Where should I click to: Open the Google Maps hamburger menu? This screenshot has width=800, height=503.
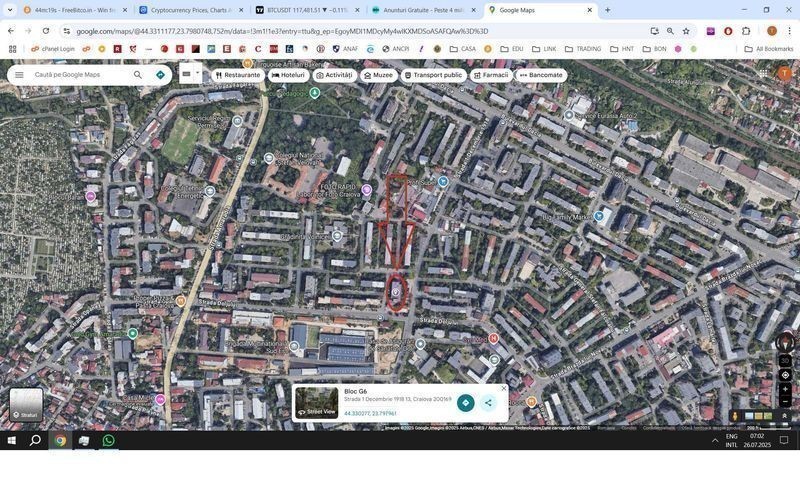(19, 75)
